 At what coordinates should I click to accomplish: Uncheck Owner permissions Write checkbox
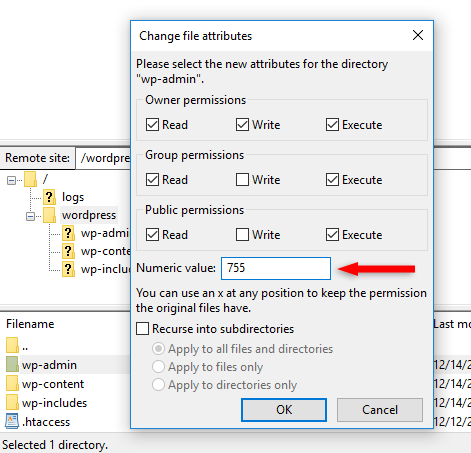(x=242, y=125)
